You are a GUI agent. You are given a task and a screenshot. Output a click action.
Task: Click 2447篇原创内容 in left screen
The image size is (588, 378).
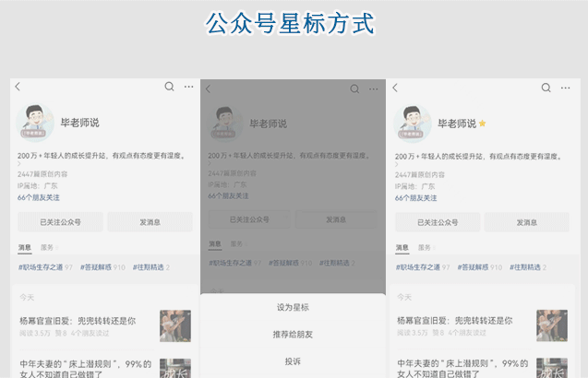[42, 174]
